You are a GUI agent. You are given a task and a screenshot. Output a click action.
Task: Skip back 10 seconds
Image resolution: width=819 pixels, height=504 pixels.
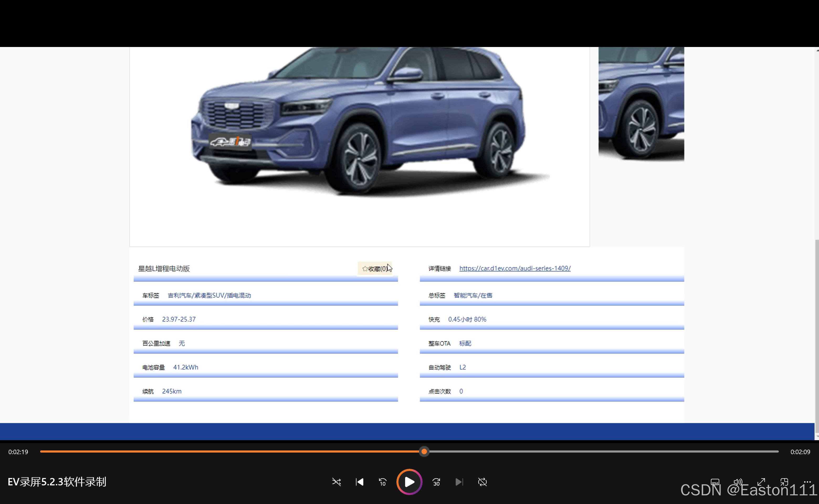[382, 482]
